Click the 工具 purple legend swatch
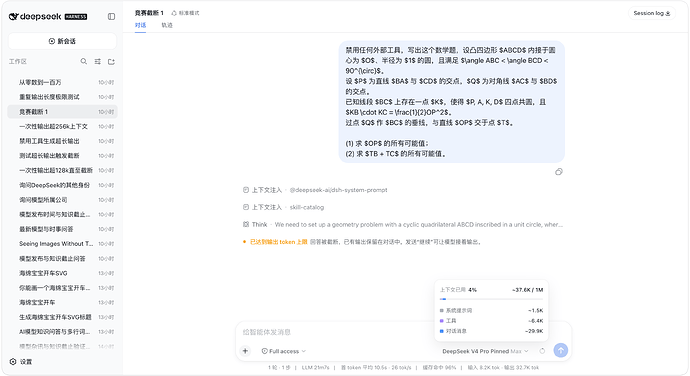The height and width of the screenshot is (376, 690). tap(441, 321)
